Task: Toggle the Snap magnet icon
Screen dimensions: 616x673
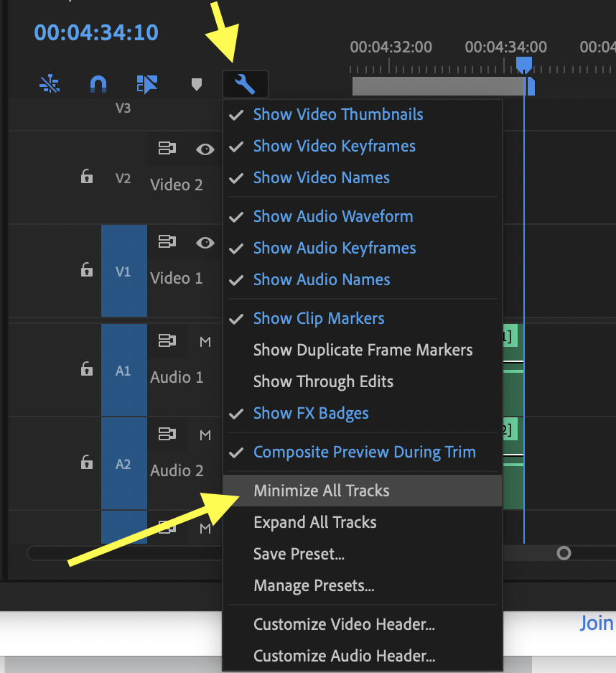Action: 98,83
